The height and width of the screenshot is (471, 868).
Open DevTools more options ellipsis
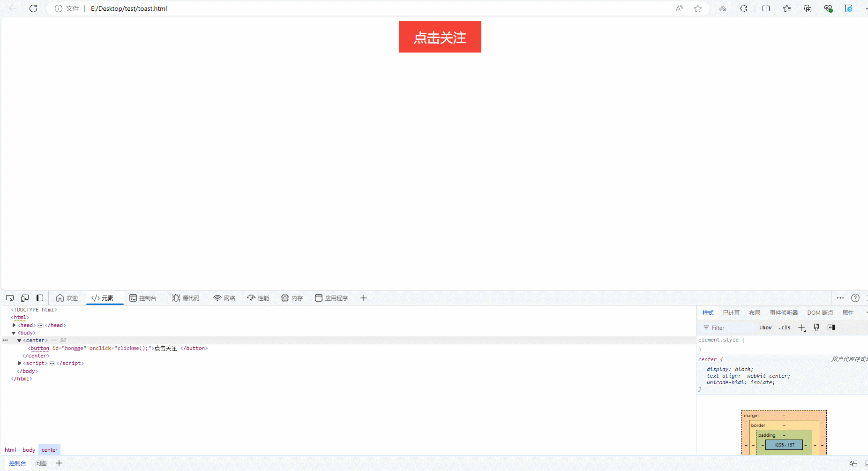840,298
